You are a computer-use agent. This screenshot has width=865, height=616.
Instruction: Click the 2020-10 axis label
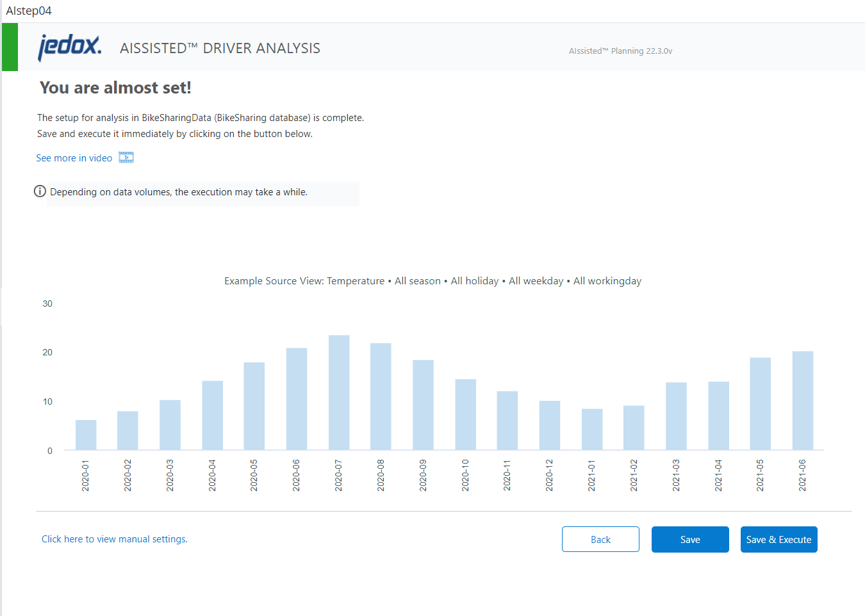point(465,475)
